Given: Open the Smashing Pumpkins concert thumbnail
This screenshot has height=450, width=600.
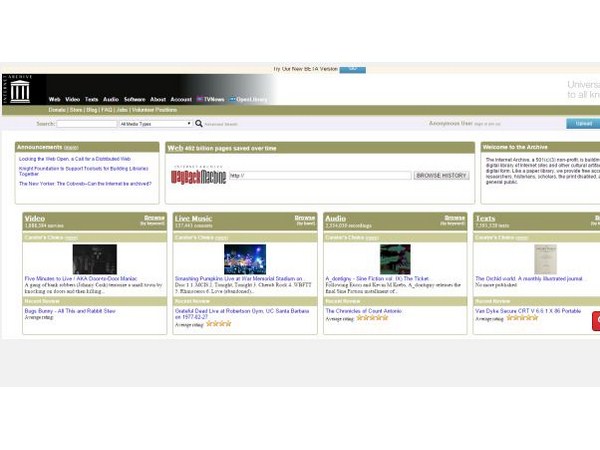Looking at the screenshot, I should coord(244,259).
